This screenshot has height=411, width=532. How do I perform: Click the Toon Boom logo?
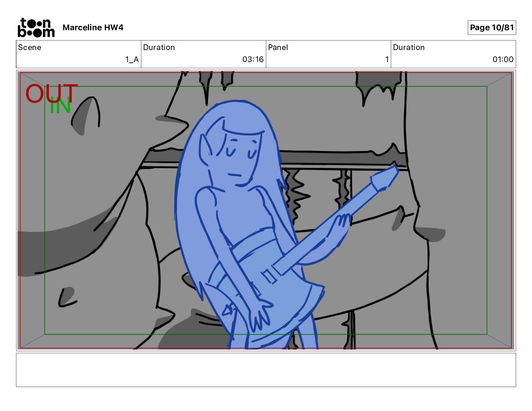pos(36,28)
